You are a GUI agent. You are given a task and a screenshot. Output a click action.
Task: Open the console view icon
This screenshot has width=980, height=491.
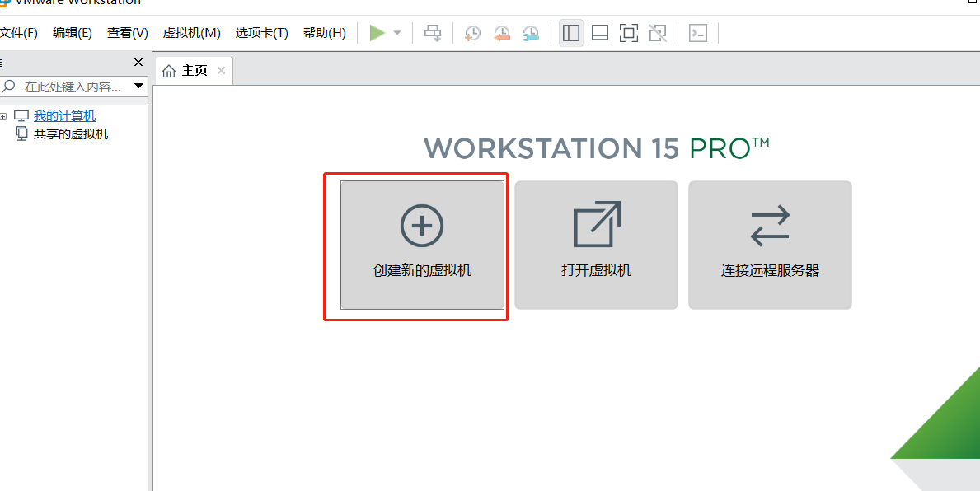click(697, 33)
